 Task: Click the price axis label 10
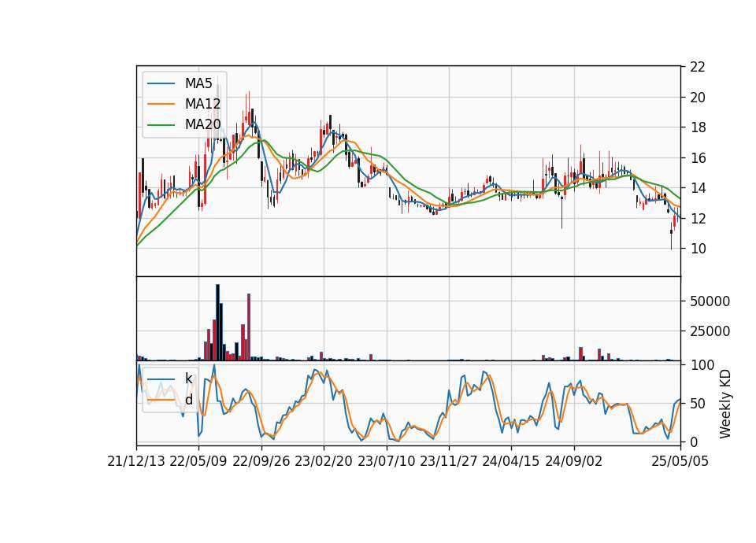coord(698,249)
